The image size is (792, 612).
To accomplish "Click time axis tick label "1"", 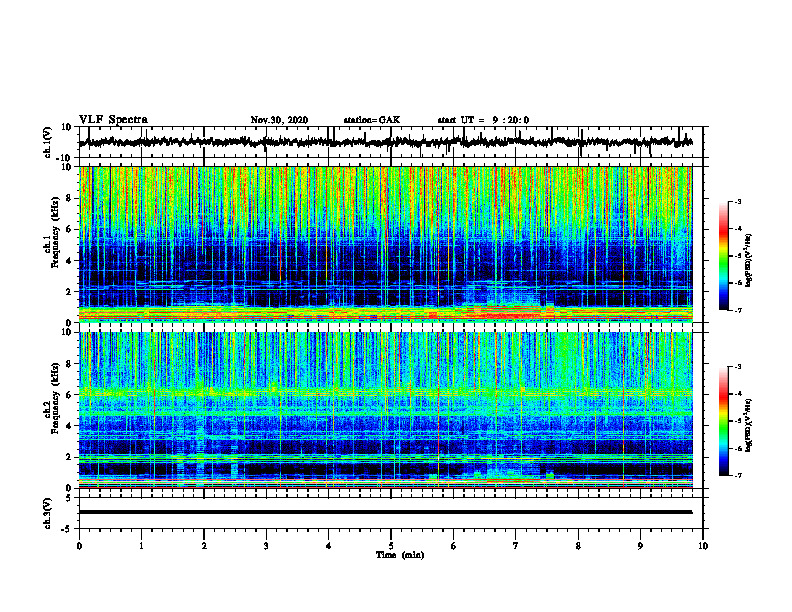I will click(x=141, y=546).
